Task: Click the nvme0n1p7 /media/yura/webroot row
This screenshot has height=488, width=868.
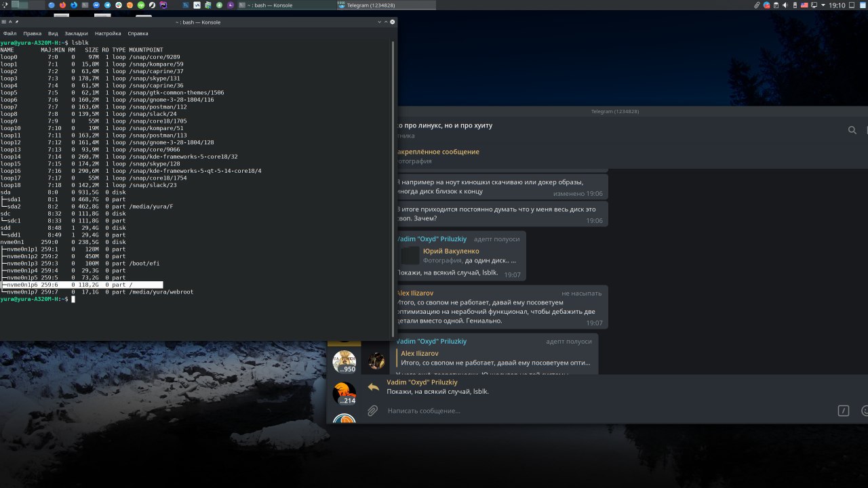Action: coord(97,292)
